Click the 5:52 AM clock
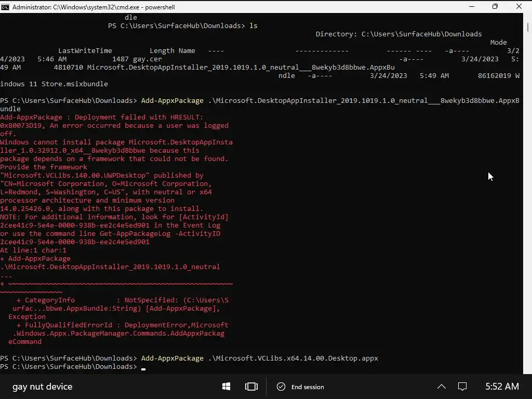The height and width of the screenshot is (399, 532). click(502, 387)
